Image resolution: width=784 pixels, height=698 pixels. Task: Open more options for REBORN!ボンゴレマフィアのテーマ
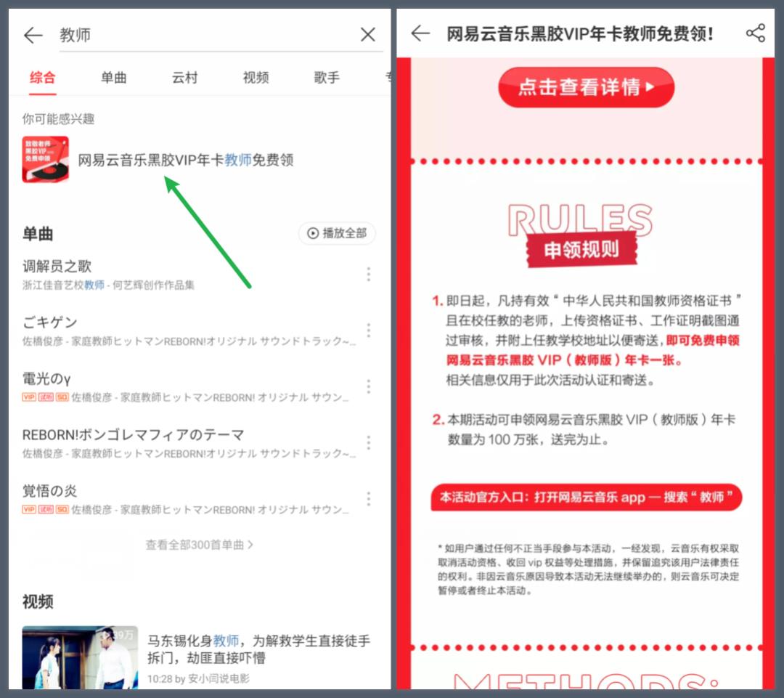point(368,442)
